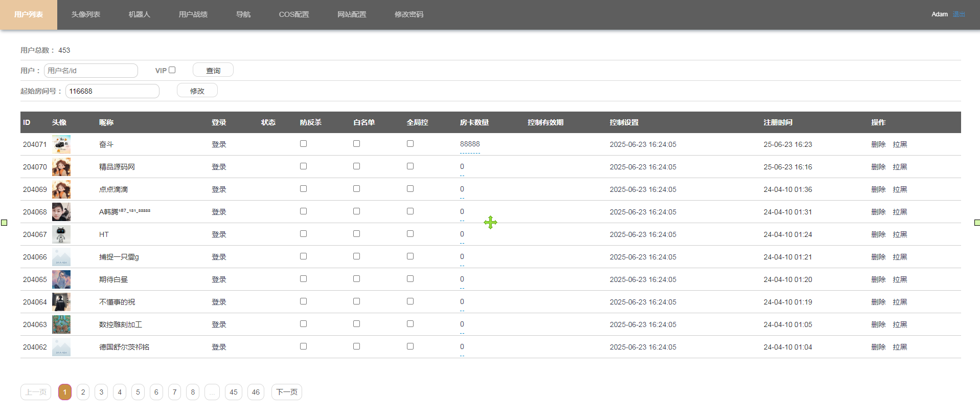Click 修改 button for starting room number

point(197,91)
